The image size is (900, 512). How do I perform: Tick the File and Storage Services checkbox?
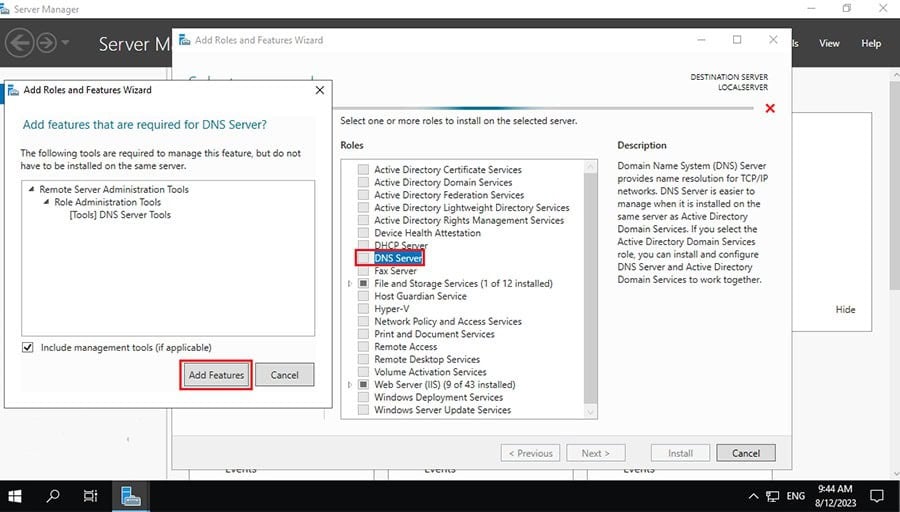point(363,283)
